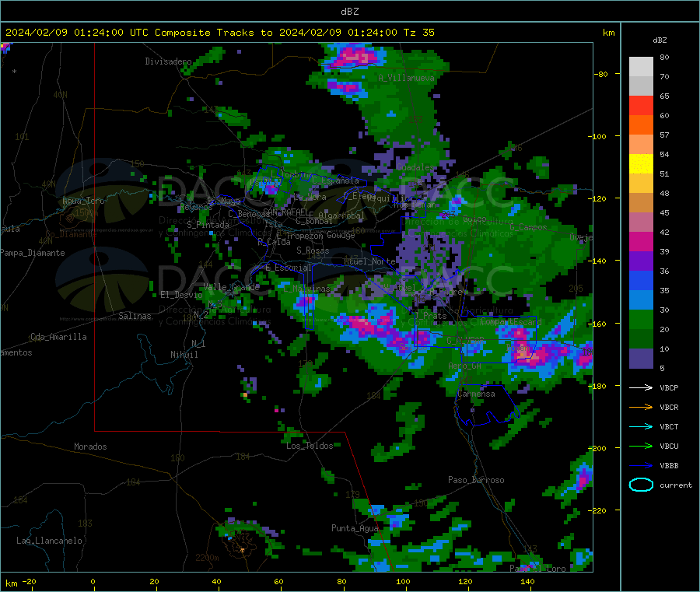Select the magenta 42 dBZ color swatch
The image size is (700, 592).
641,241
